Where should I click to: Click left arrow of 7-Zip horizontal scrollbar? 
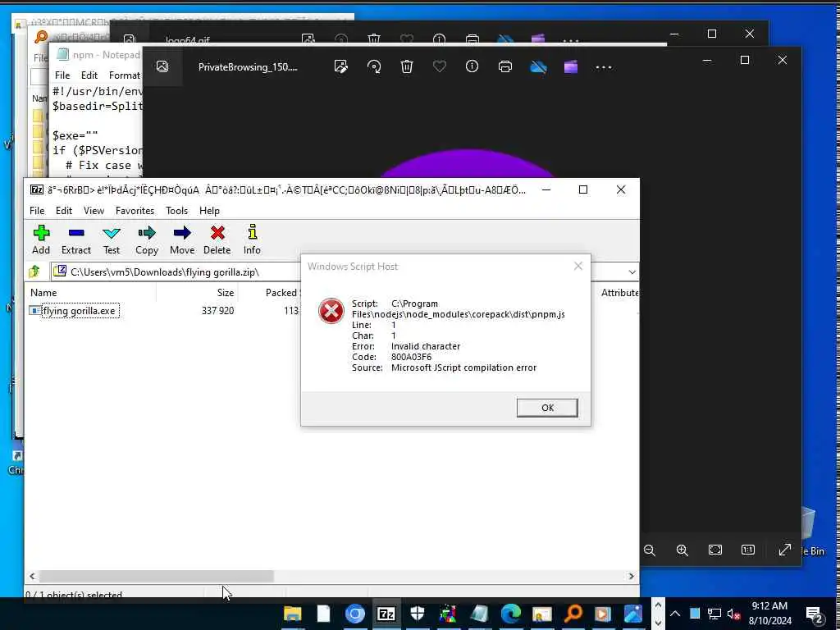(x=32, y=576)
